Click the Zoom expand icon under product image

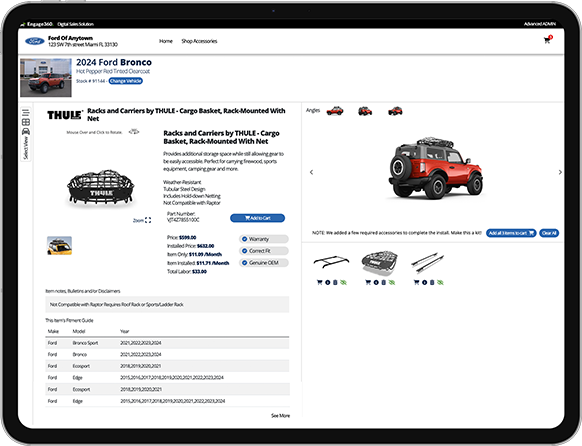pyautogui.click(x=148, y=220)
